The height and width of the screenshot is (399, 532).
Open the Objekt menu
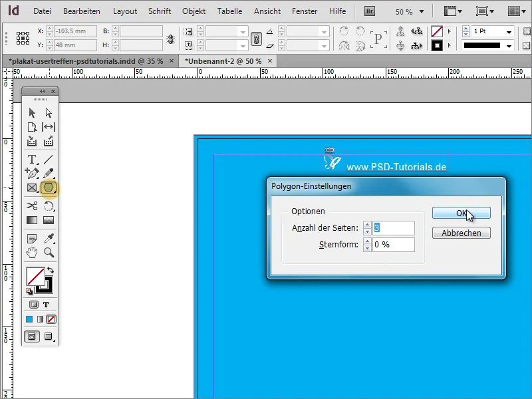tap(194, 11)
